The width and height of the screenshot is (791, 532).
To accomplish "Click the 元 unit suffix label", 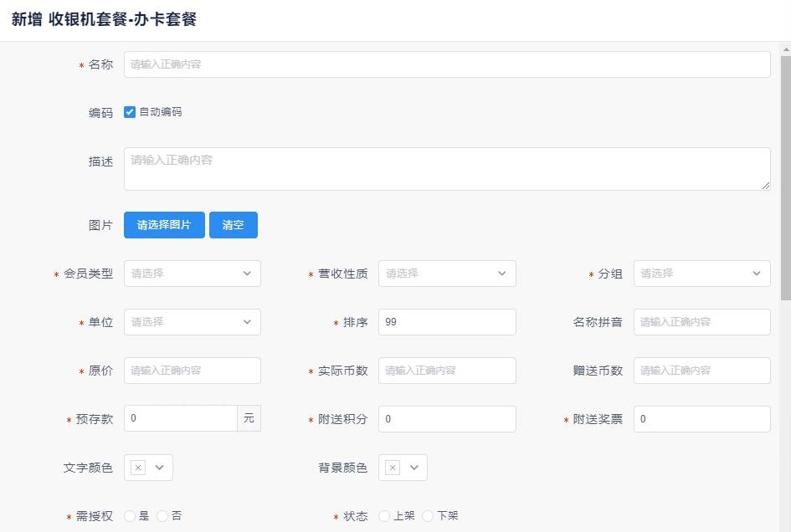I will (x=249, y=418).
